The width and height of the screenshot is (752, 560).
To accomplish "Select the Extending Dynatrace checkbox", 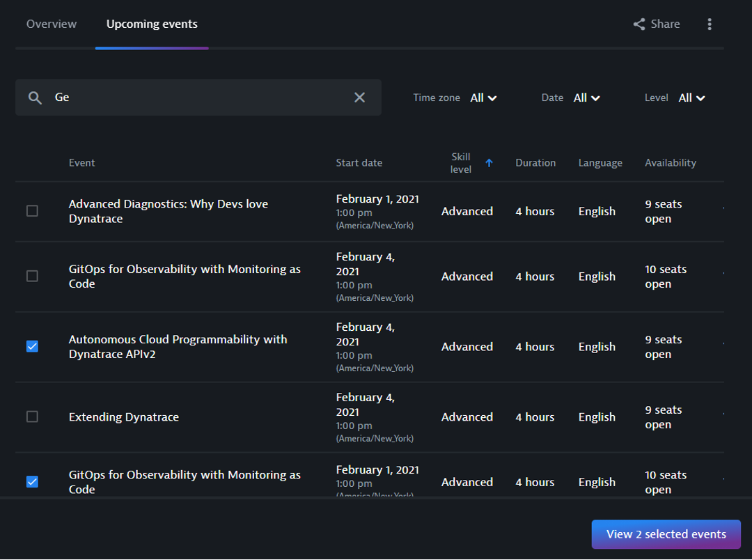I will click(32, 417).
